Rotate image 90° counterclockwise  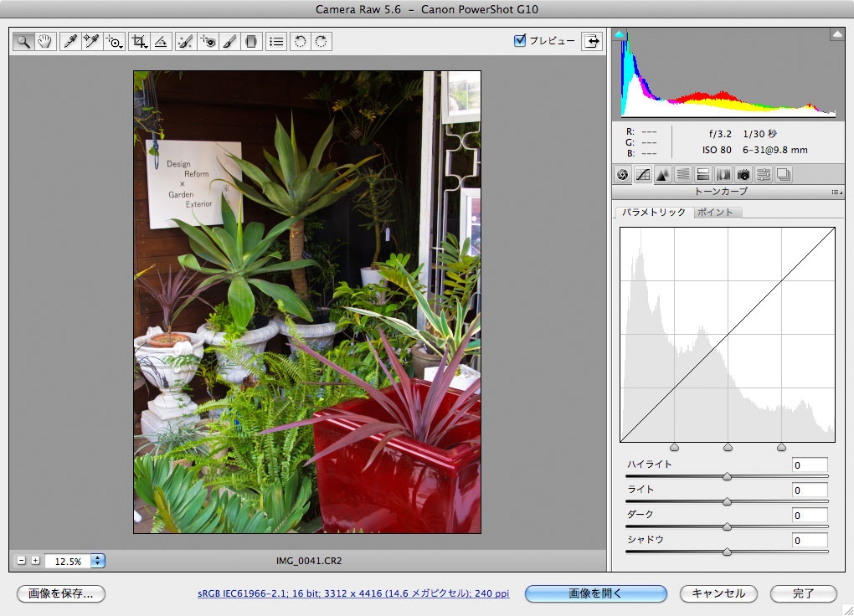[300, 41]
